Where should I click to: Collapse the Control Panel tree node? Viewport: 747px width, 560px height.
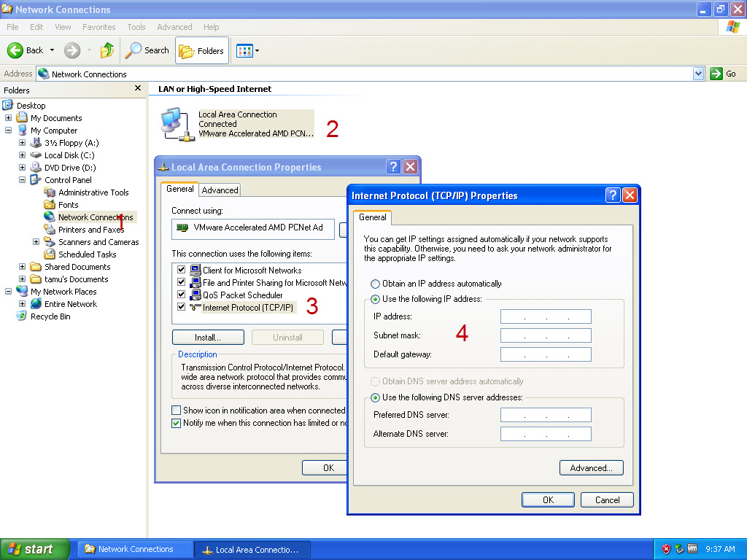(22, 179)
